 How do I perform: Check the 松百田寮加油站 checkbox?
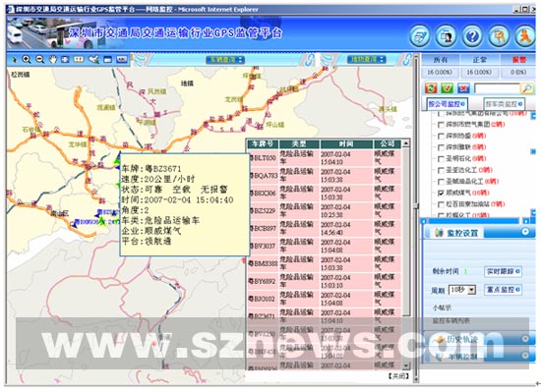(441, 204)
